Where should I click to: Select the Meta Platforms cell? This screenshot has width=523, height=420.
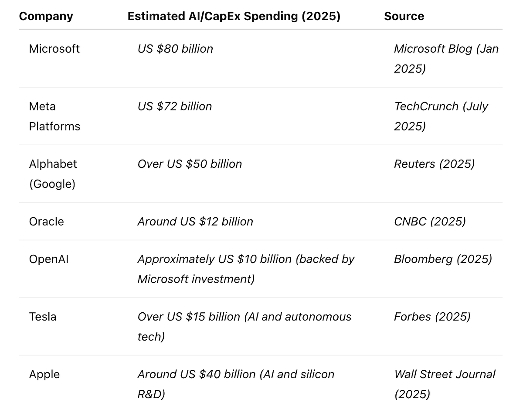pos(54,116)
